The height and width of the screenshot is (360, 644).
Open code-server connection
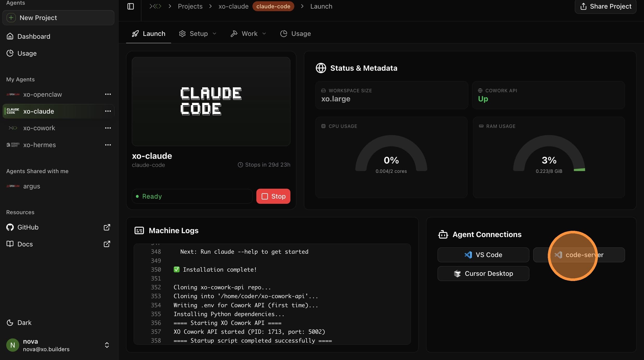point(579,255)
